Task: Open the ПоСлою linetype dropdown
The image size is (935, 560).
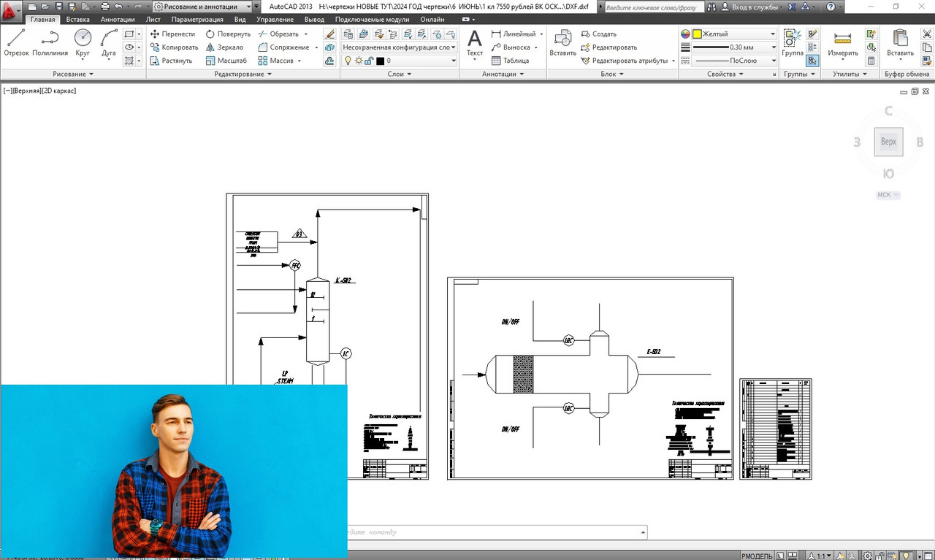Action: click(734, 61)
